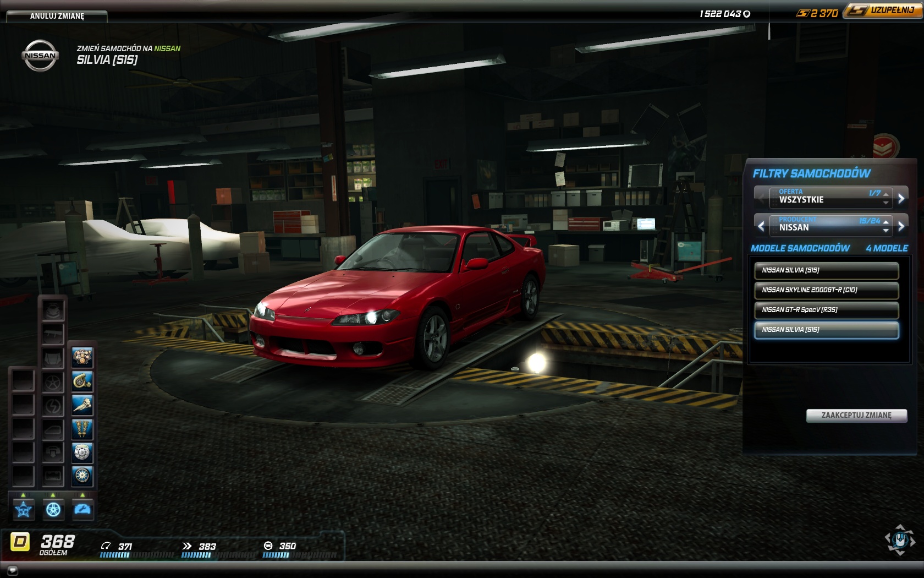Screen dimensions: 924x578
Task: Click the Oferta up/down stepper arrows
Action: pyautogui.click(x=886, y=199)
